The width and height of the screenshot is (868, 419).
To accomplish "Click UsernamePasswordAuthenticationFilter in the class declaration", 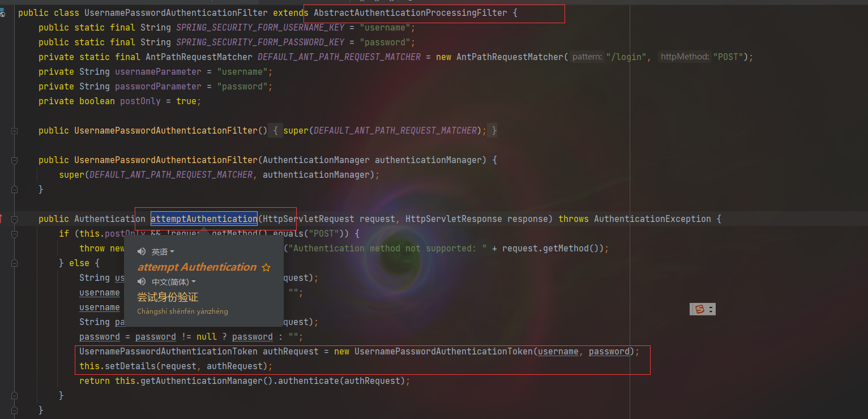I will tap(176, 13).
